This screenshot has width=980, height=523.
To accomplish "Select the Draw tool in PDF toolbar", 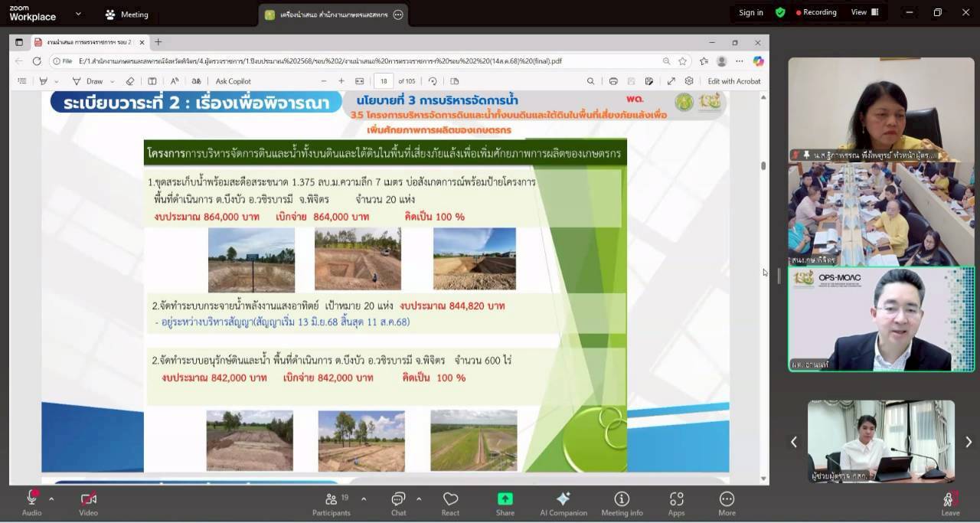I will 88,81.
